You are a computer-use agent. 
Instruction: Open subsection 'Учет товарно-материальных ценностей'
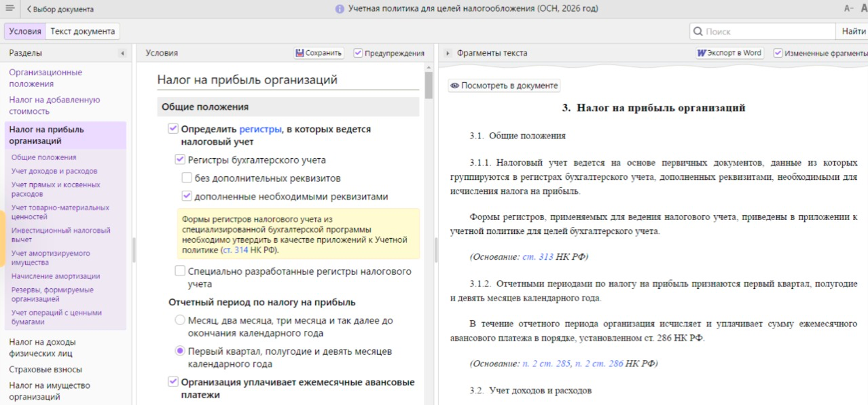(60, 212)
